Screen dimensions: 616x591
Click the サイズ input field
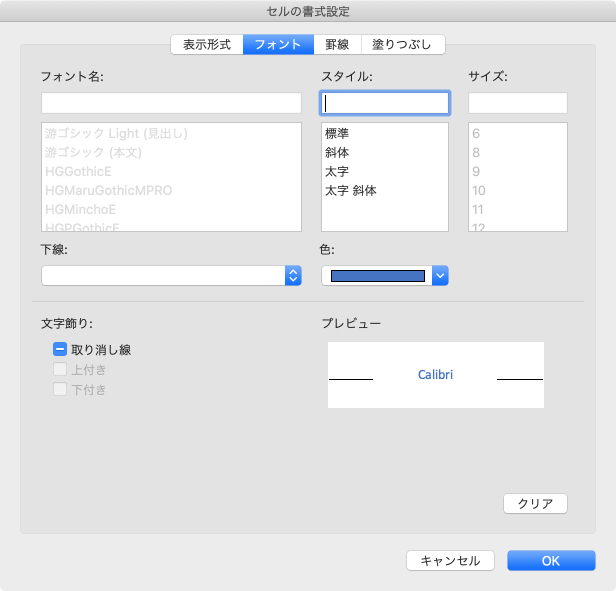pos(518,103)
